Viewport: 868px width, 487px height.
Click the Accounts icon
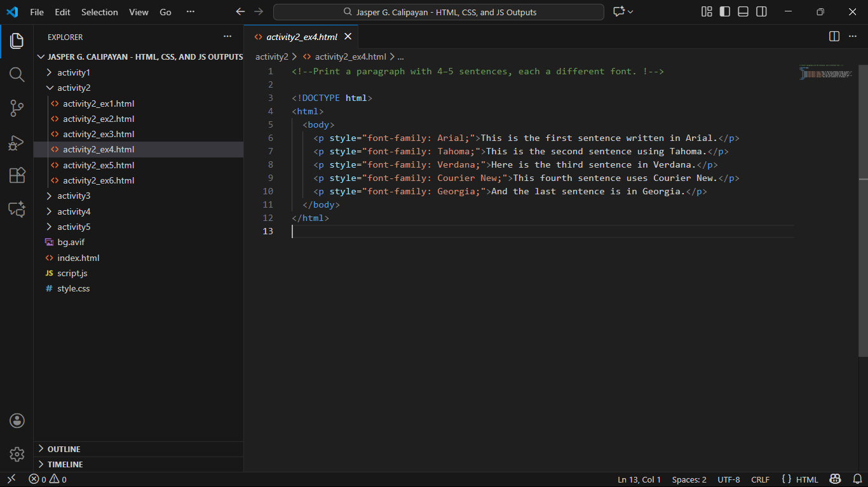pyautogui.click(x=17, y=420)
